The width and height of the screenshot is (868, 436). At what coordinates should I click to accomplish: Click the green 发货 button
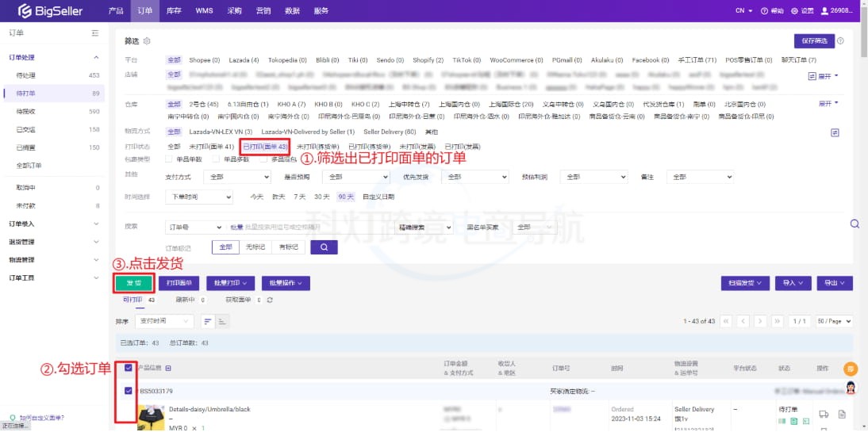pyautogui.click(x=134, y=283)
